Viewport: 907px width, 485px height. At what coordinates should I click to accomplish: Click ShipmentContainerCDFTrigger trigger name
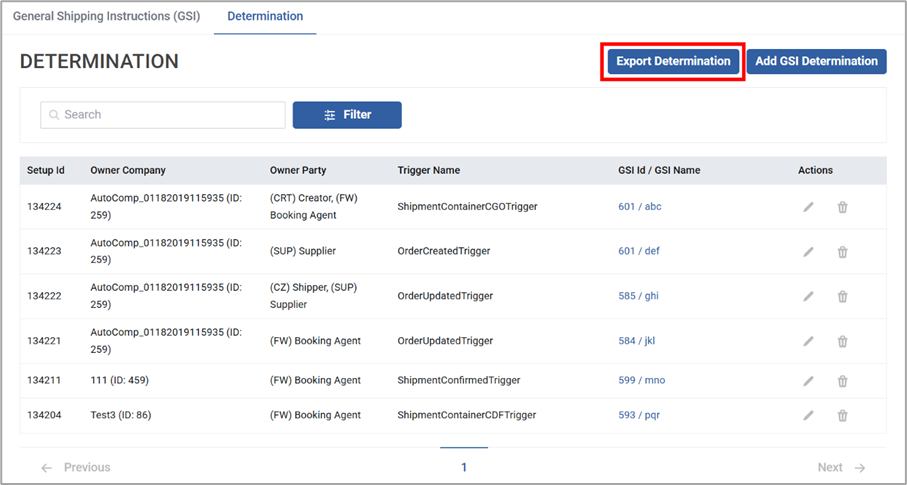tap(467, 415)
